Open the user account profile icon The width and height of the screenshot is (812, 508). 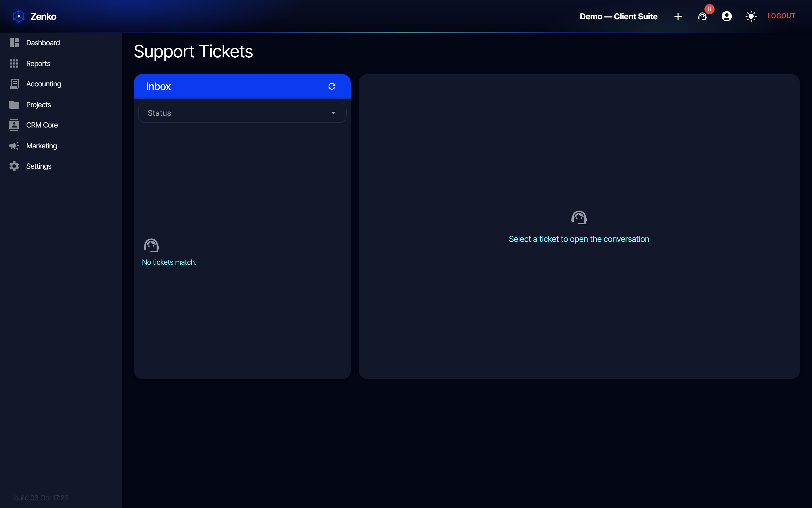(x=726, y=16)
